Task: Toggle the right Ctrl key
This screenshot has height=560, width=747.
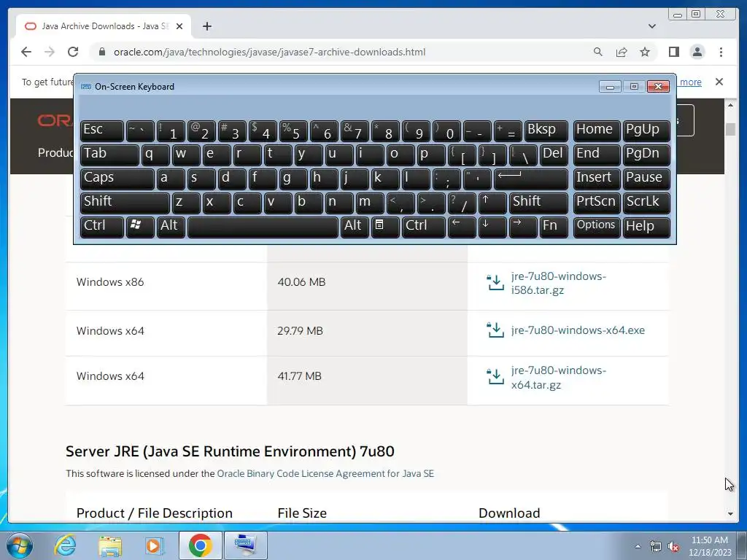Action: (424, 227)
